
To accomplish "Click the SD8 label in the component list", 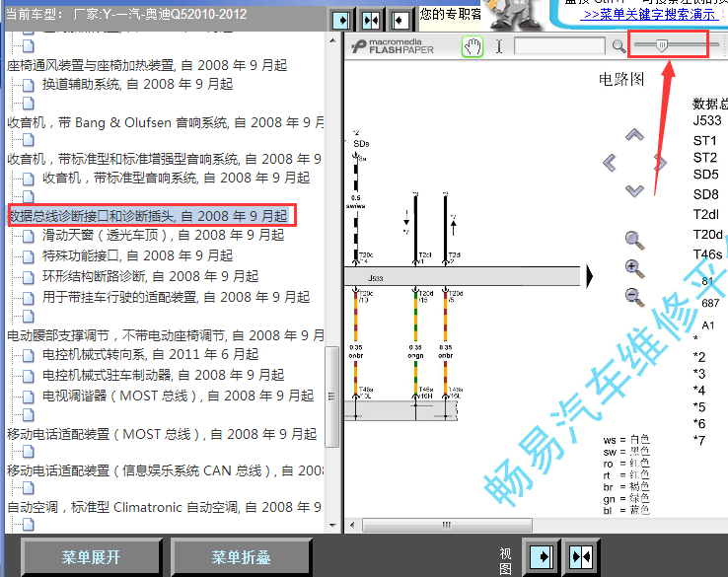I will 705,194.
